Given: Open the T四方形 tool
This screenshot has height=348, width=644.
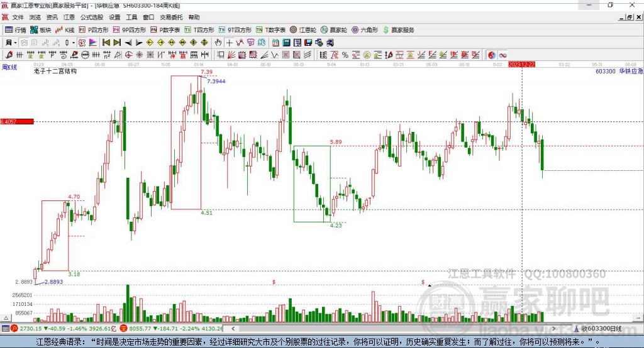Looking at the screenshot, I should (x=199, y=30).
